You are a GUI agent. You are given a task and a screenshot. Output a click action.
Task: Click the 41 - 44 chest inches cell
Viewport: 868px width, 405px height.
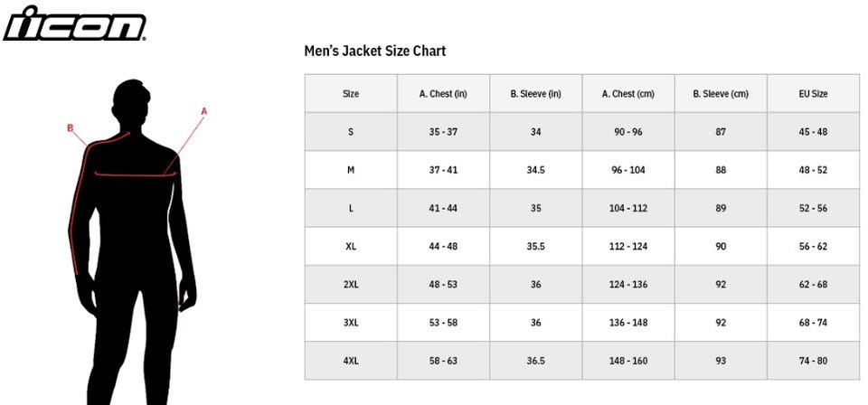tap(443, 208)
